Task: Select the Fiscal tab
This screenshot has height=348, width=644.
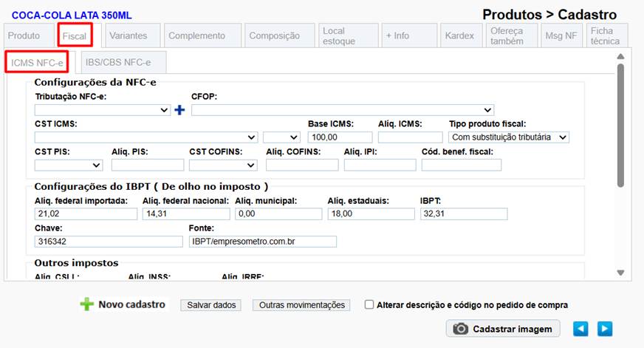Action: coord(75,35)
